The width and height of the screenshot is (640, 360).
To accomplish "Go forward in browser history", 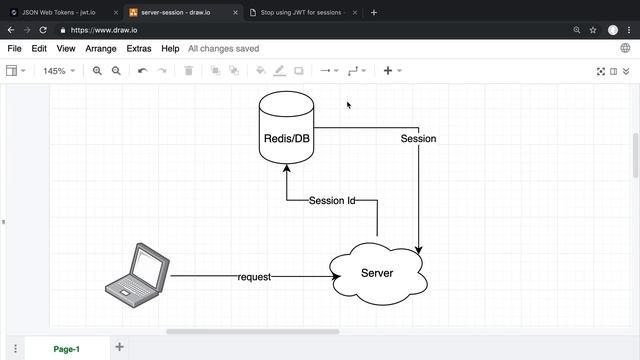I will pyautogui.click(x=27, y=30).
